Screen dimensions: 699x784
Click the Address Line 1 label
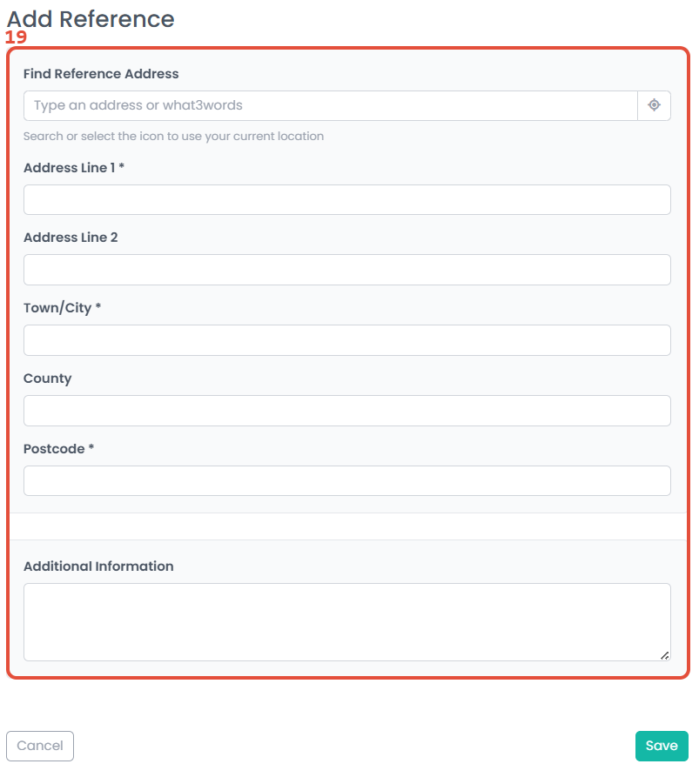[x=73, y=168]
